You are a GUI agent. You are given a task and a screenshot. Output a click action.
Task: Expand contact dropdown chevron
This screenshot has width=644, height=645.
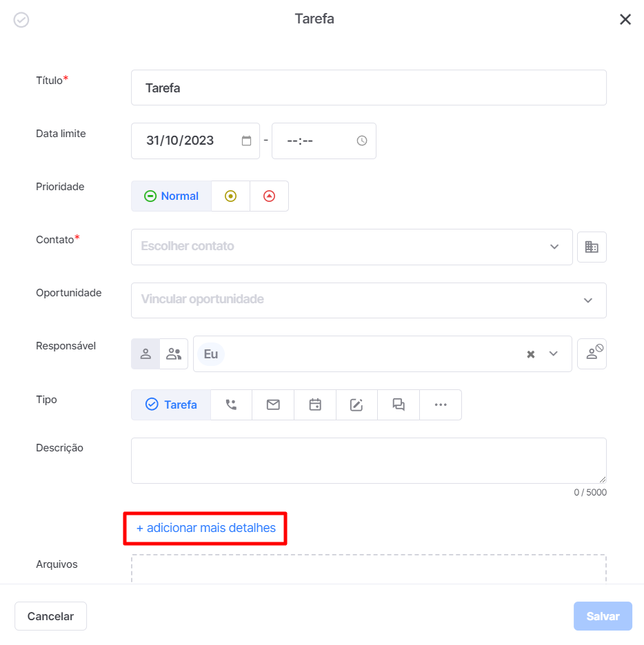(x=554, y=247)
